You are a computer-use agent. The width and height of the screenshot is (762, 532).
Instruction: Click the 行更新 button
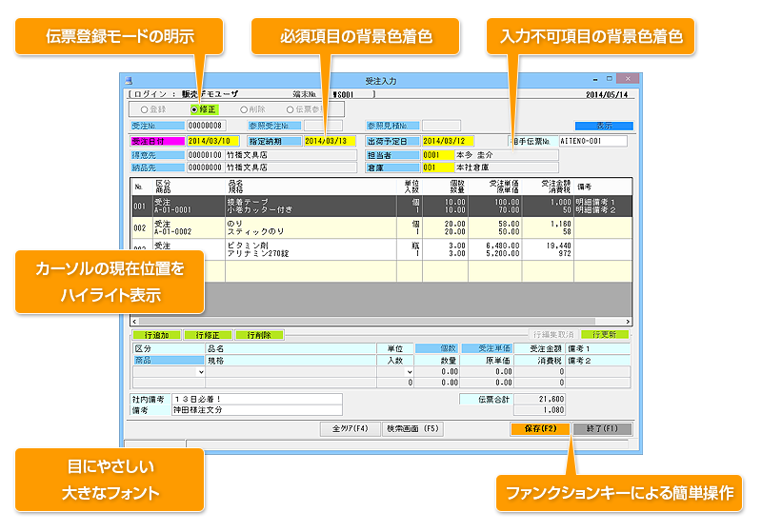pos(605,334)
